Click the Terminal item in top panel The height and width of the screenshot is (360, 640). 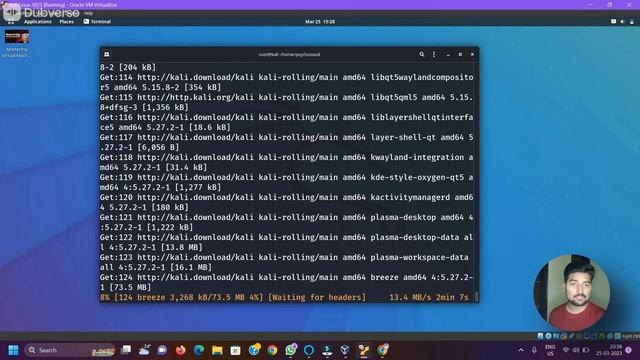(97, 22)
